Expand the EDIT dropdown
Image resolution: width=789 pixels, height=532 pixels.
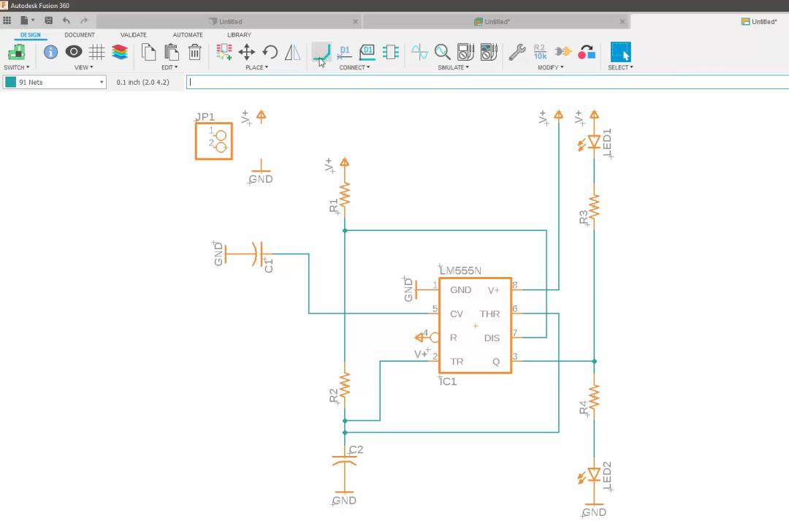tap(169, 67)
